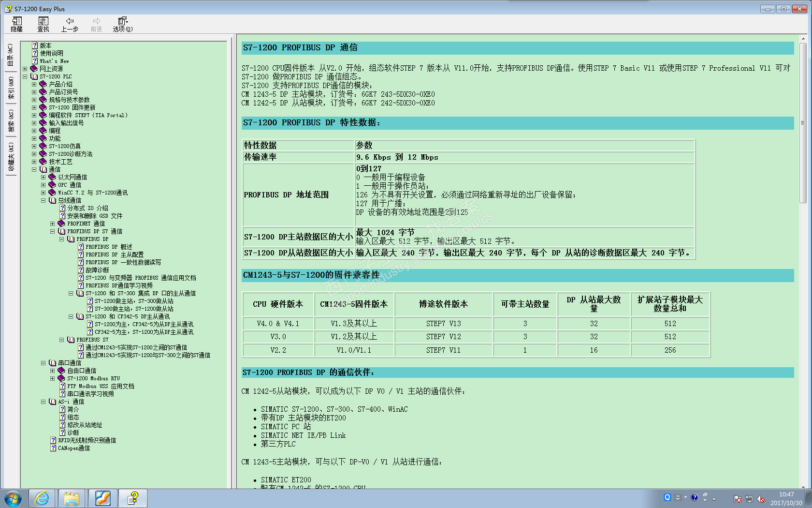Click the book icon beside 功能

(43, 138)
